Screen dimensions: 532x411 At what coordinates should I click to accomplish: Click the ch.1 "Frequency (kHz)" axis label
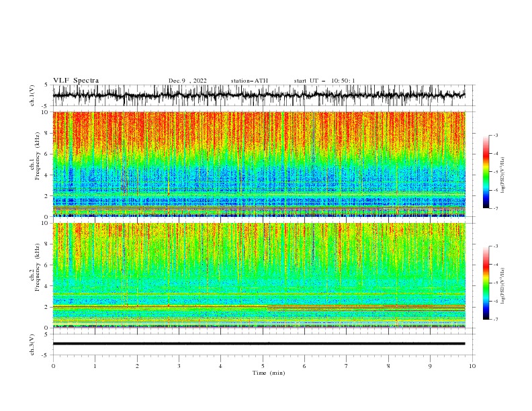click(38, 156)
